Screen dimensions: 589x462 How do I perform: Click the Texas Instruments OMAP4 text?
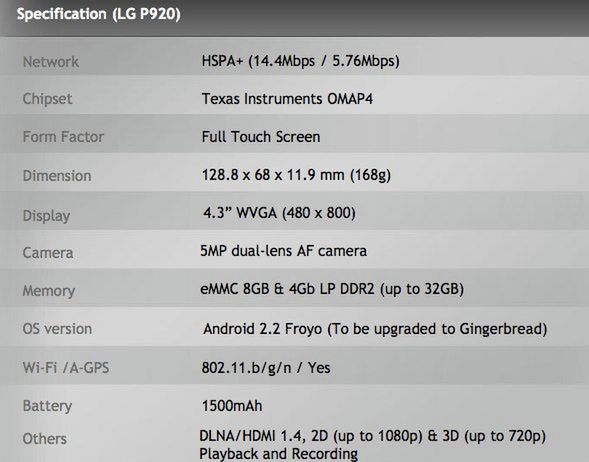287,99
